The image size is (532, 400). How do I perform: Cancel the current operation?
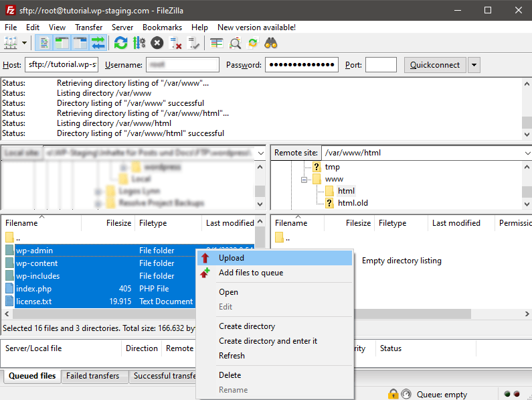[157, 43]
